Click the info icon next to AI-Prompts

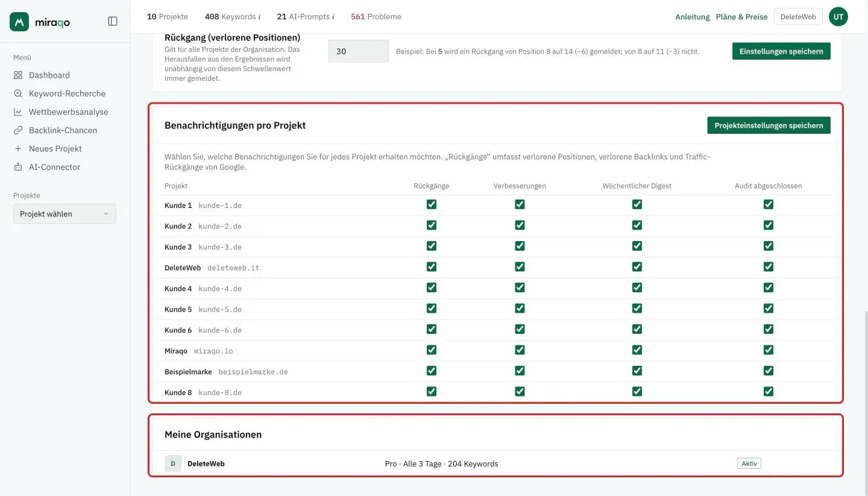[333, 17]
